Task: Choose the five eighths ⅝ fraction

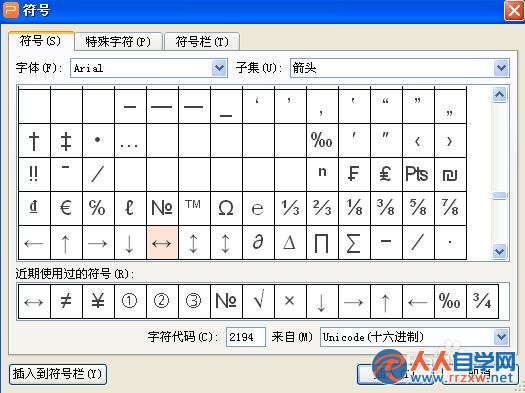Action: (418, 208)
